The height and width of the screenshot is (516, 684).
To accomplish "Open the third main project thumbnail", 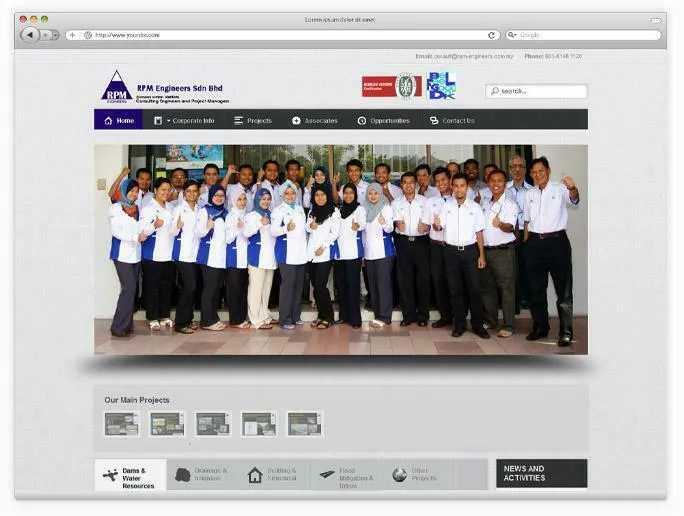I will click(x=213, y=424).
